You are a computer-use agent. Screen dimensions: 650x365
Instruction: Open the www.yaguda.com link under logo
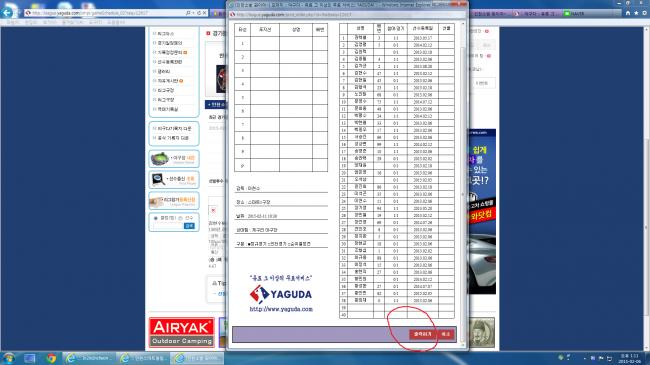(281, 309)
